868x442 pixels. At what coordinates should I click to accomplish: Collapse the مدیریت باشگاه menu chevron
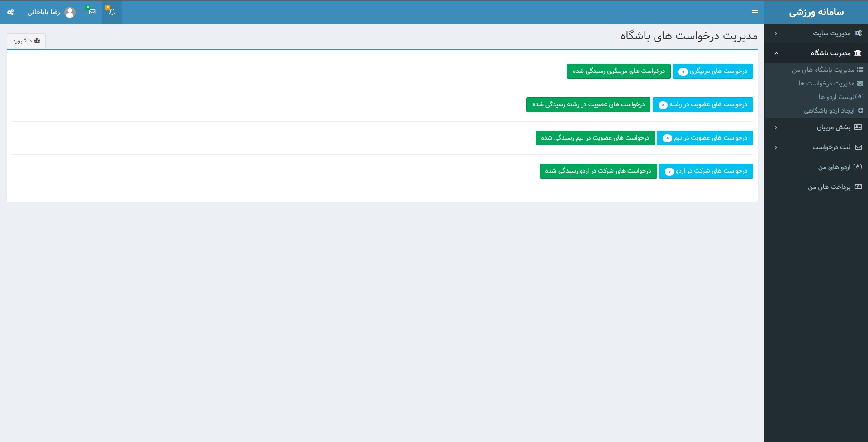tap(776, 53)
